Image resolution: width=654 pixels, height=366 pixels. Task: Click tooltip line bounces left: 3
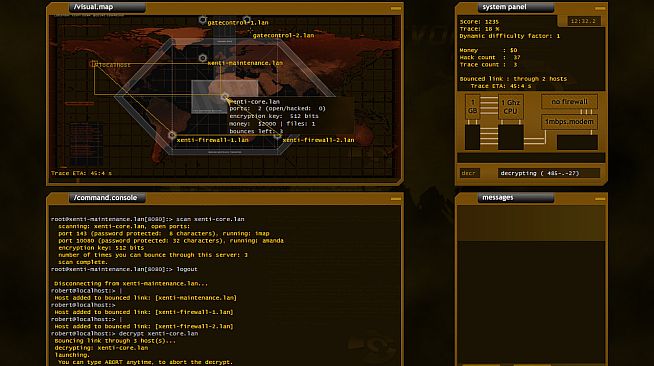256,131
